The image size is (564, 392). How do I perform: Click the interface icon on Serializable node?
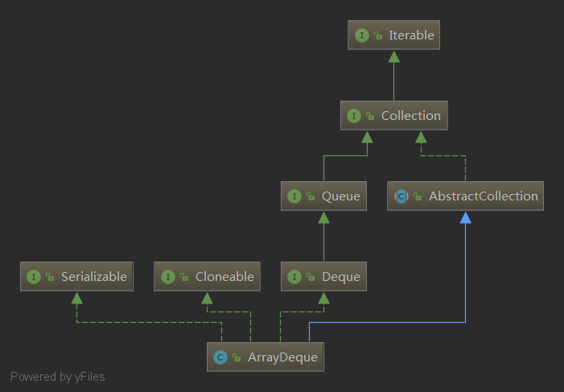35,277
